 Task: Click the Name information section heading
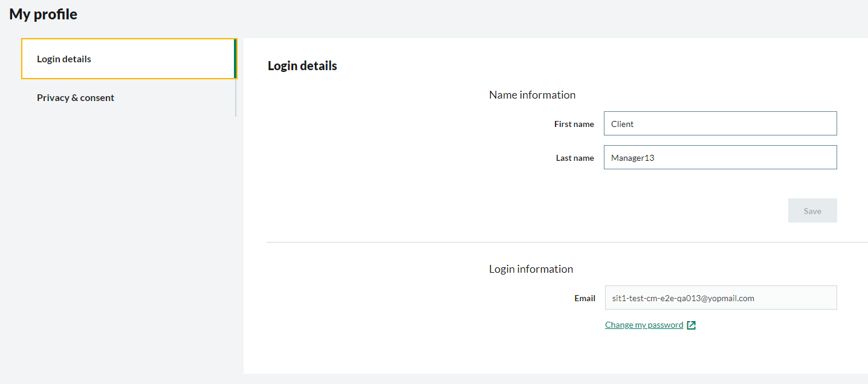(532, 95)
